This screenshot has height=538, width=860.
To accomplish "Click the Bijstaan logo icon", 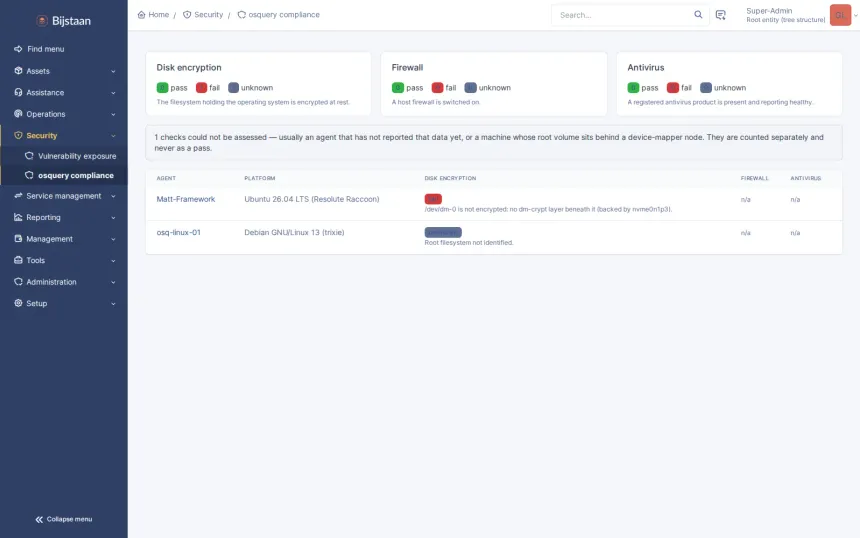I will coord(42,21).
